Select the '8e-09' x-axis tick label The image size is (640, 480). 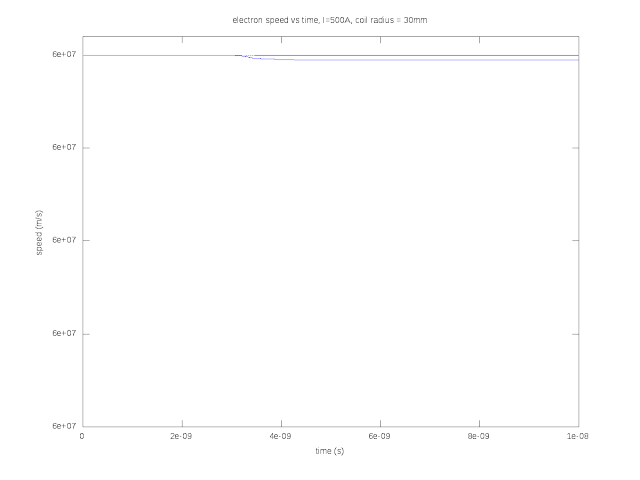point(479,436)
